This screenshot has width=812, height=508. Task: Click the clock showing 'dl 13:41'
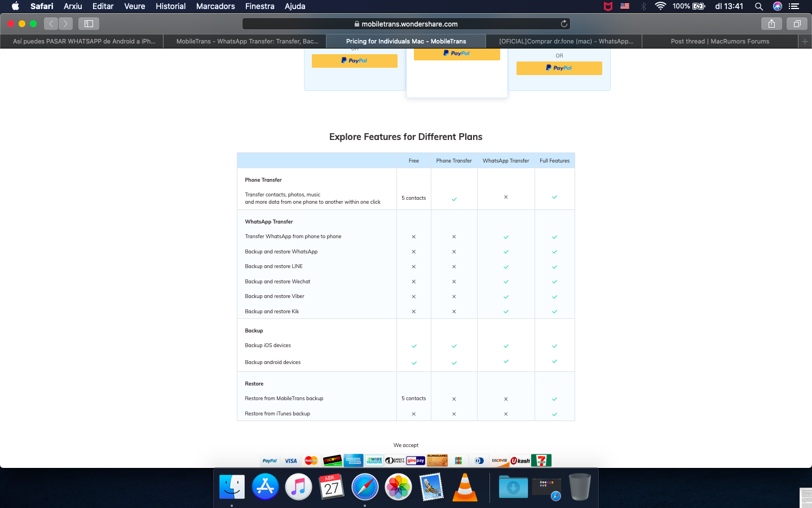(729, 6)
